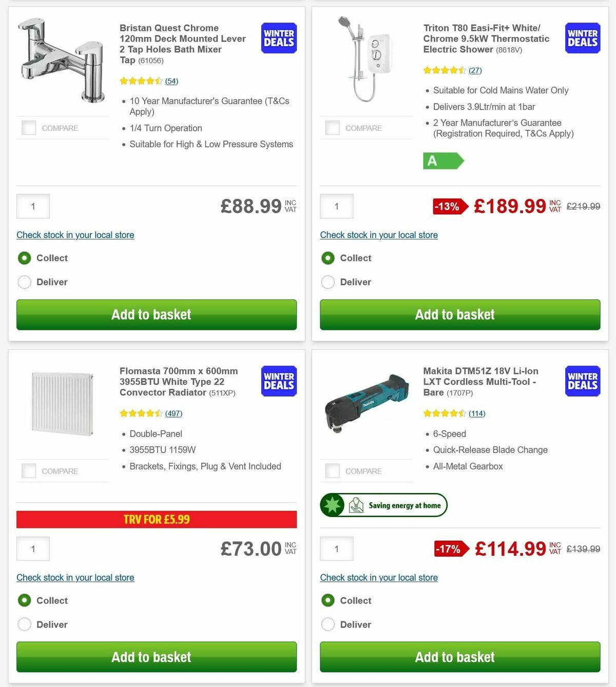Click the green energy rating A label

coord(444,162)
